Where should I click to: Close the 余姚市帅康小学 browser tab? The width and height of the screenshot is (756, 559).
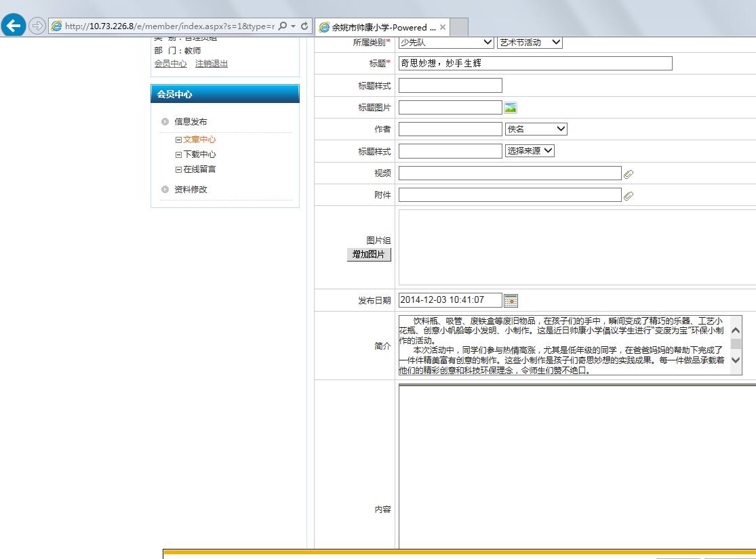point(443,27)
